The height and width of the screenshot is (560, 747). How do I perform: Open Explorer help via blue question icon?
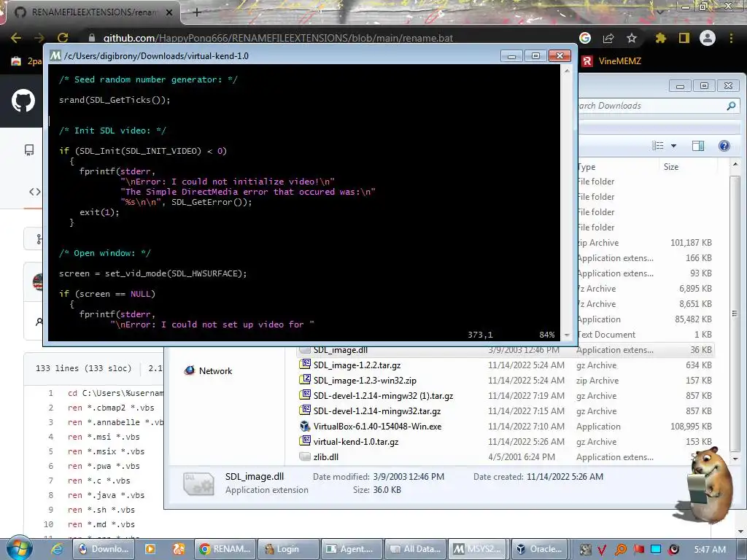pyautogui.click(x=724, y=146)
